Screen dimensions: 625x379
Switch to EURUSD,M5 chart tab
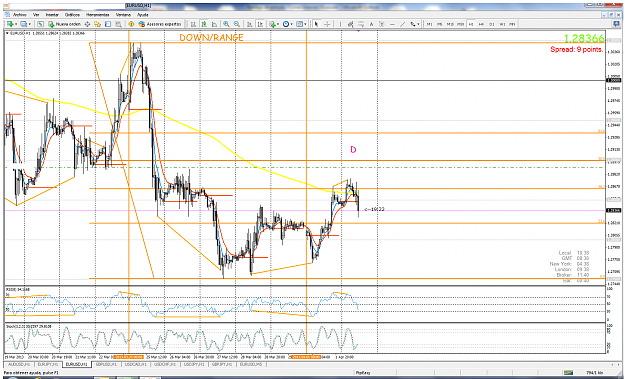coord(251,365)
